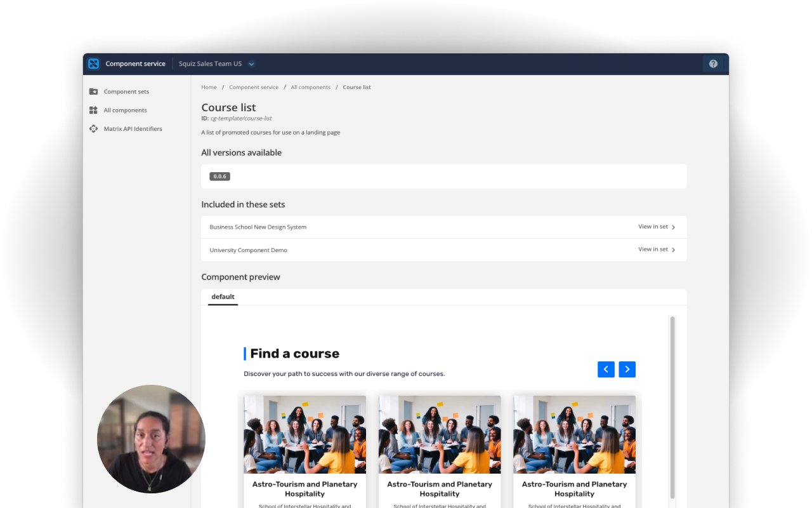Click the next arrow in course carousel
The width and height of the screenshot is (812, 508).
[x=627, y=369]
